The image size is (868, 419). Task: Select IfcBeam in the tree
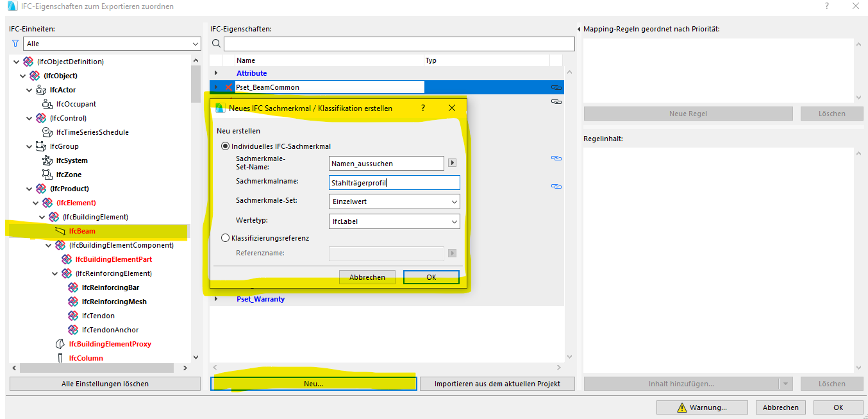click(x=83, y=231)
